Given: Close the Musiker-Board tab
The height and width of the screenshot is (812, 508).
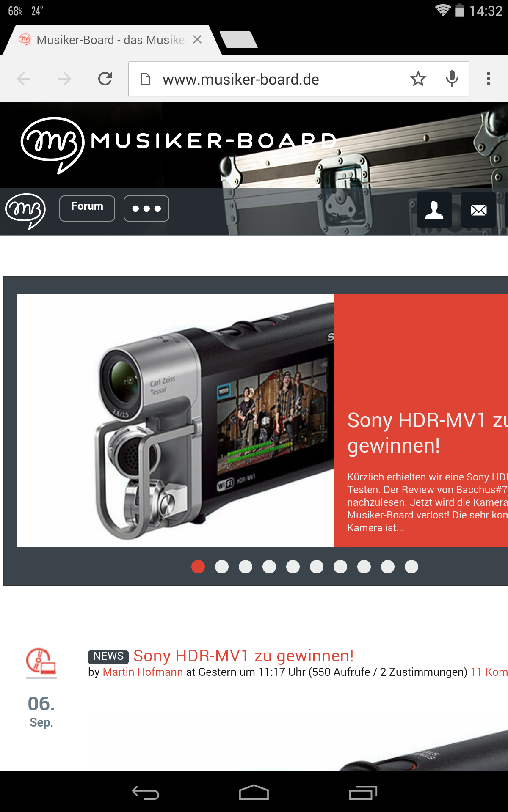Looking at the screenshot, I should (197, 40).
